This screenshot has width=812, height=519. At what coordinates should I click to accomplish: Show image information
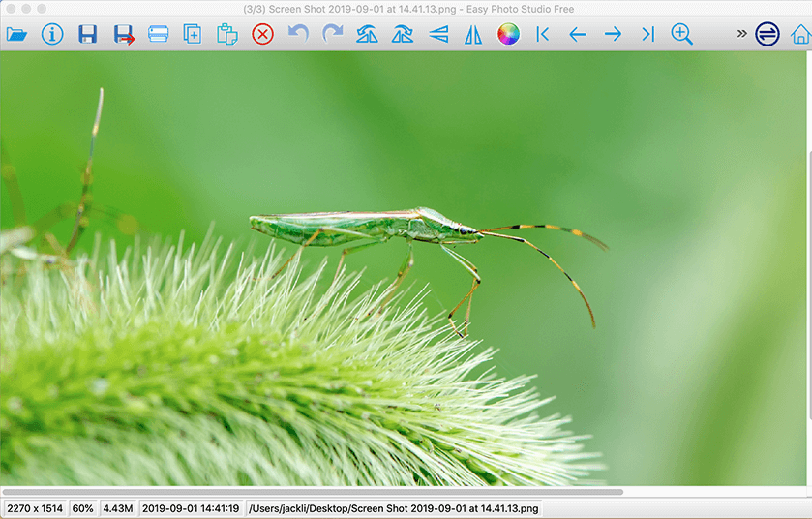pos(52,35)
